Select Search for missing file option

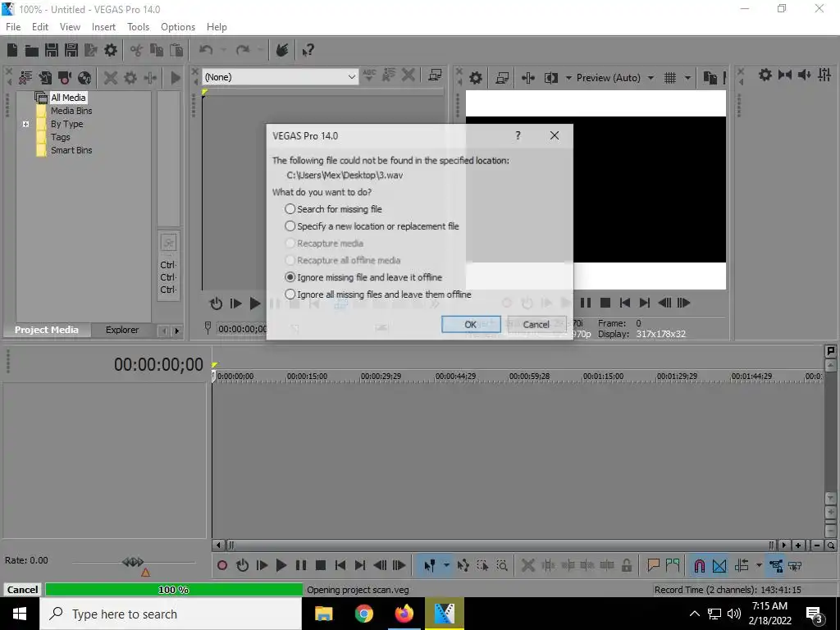tap(333, 209)
